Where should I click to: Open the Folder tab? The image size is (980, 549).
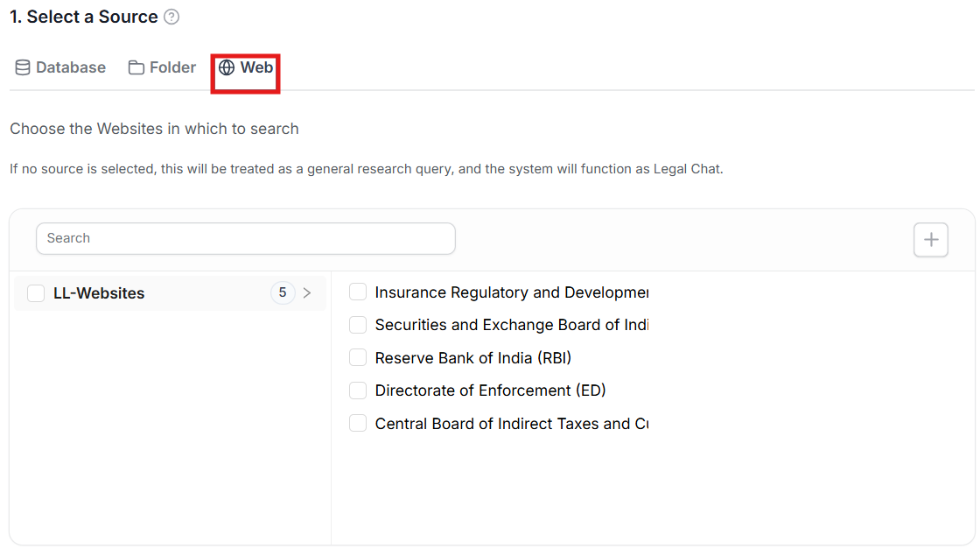click(172, 67)
